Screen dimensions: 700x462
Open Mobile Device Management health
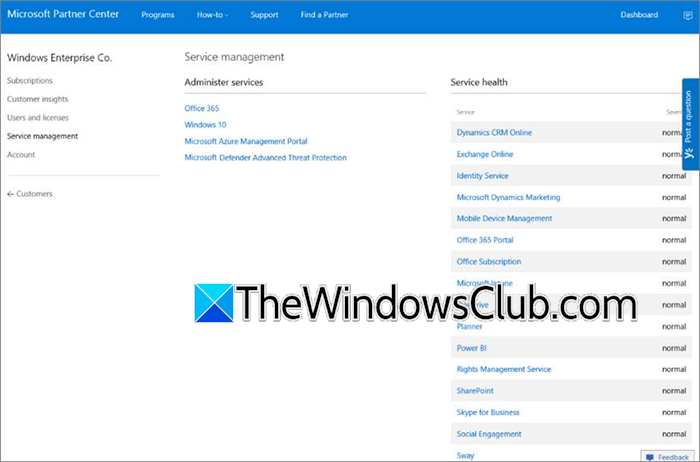click(x=504, y=219)
